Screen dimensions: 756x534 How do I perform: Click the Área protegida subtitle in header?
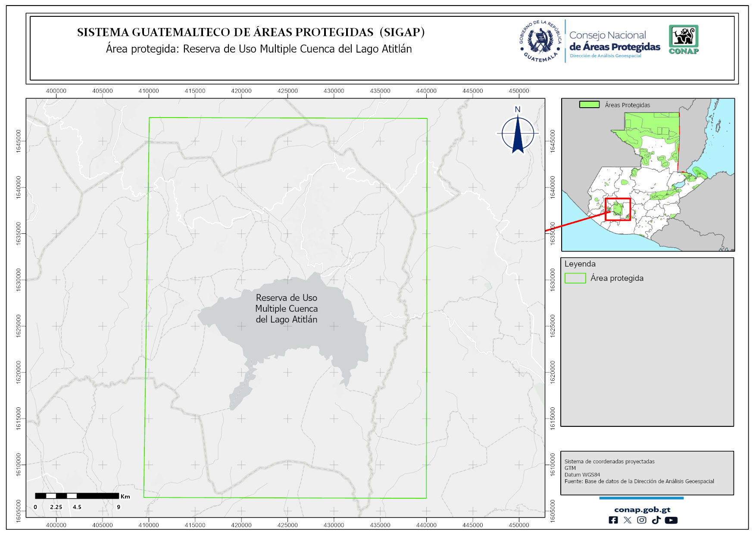point(259,49)
